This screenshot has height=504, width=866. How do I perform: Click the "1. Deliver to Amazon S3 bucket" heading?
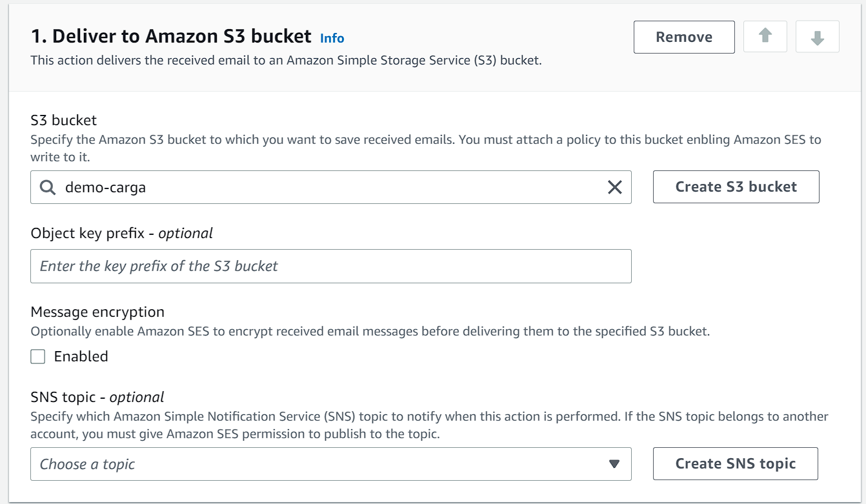pos(171,37)
